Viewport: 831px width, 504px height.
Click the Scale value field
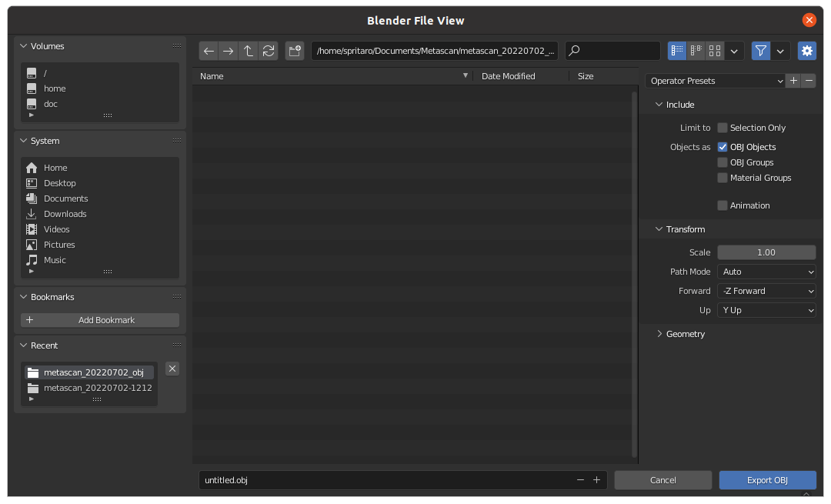(766, 252)
